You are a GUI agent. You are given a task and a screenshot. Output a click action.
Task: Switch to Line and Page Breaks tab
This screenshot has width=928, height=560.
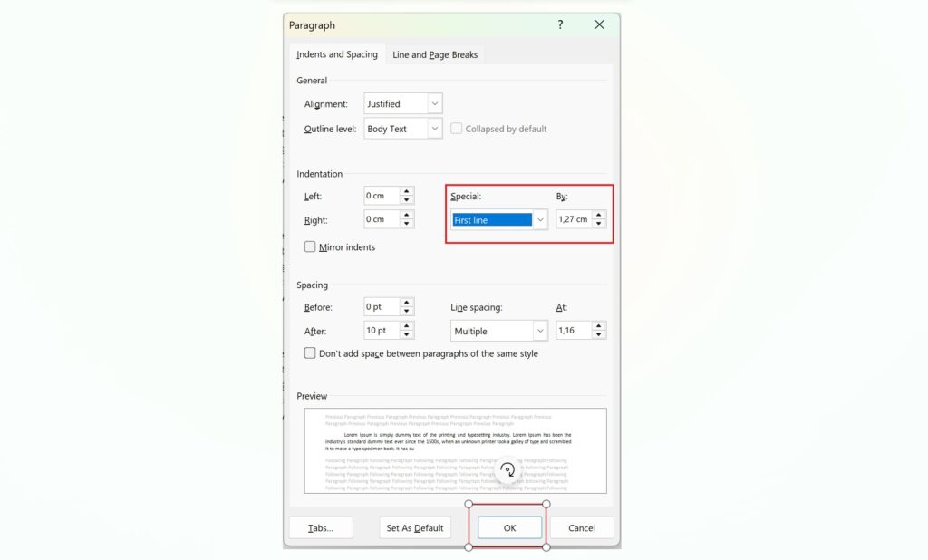point(435,54)
